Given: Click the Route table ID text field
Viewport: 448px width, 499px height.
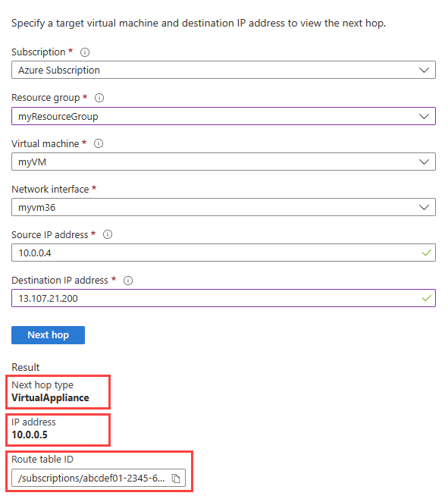Looking at the screenshot, I should point(99,478).
